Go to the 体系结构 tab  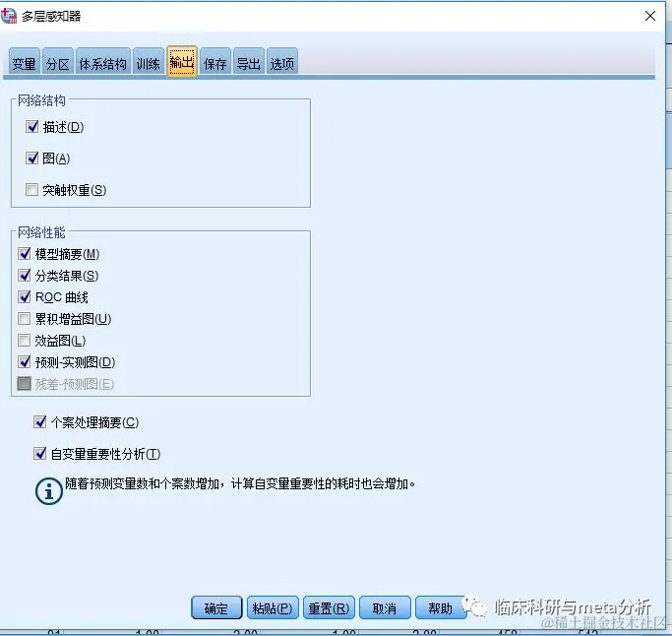tap(103, 62)
